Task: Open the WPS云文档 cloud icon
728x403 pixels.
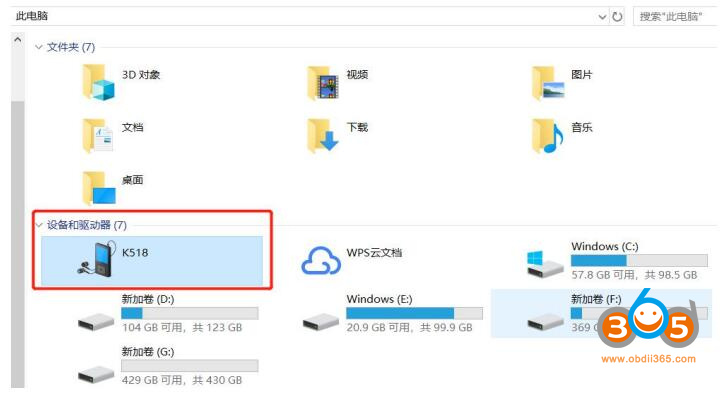Action: click(322, 260)
